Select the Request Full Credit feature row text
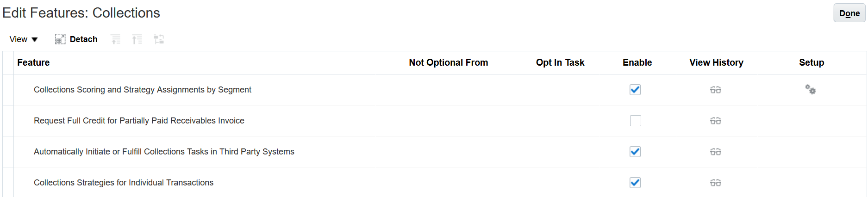This screenshot has height=197, width=868. click(x=139, y=121)
